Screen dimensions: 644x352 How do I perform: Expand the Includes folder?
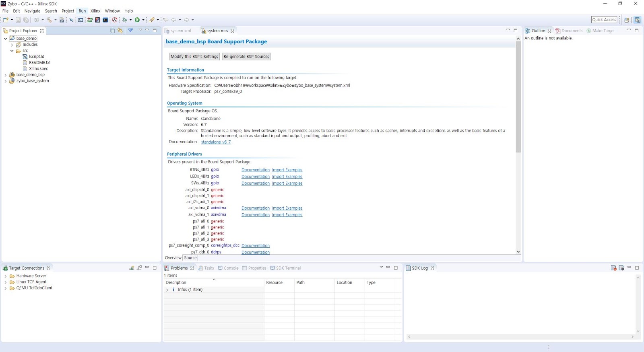tap(12, 45)
